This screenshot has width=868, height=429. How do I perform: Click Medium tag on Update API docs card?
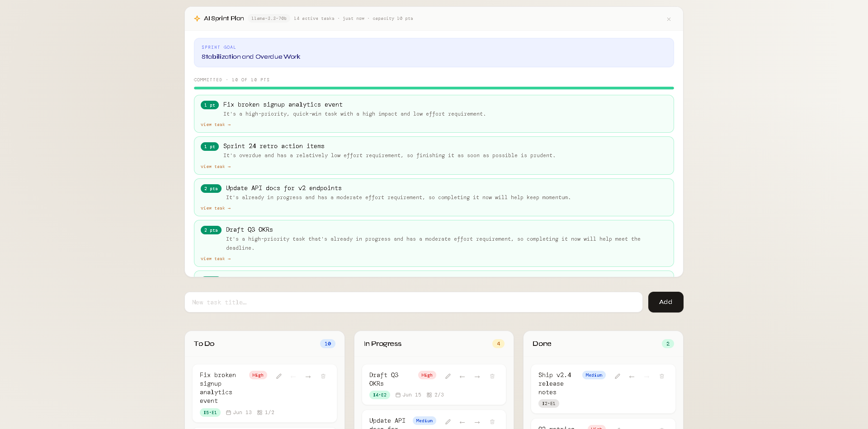424,421
